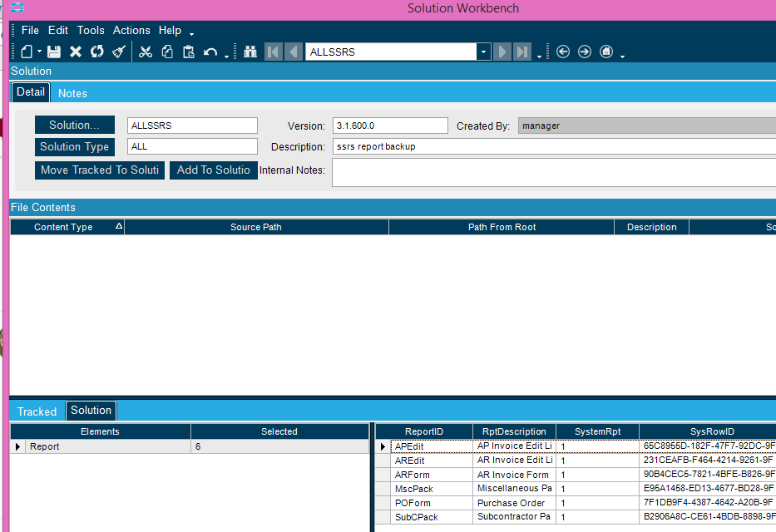Select the AREdit report row
This screenshot has height=532, width=776.
click(x=576, y=461)
